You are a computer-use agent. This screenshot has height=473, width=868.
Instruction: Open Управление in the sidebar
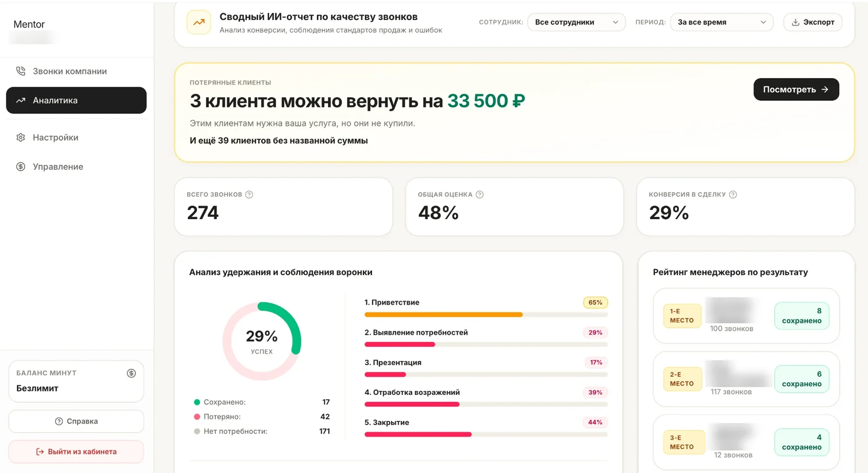click(76, 167)
